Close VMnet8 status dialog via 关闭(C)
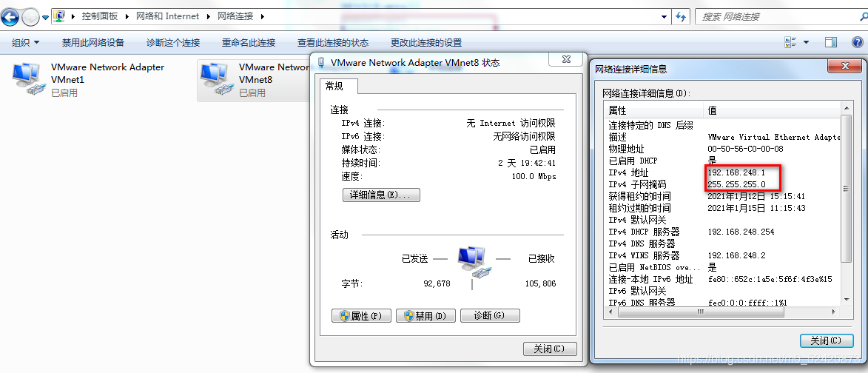The height and width of the screenshot is (373, 868). [x=550, y=349]
